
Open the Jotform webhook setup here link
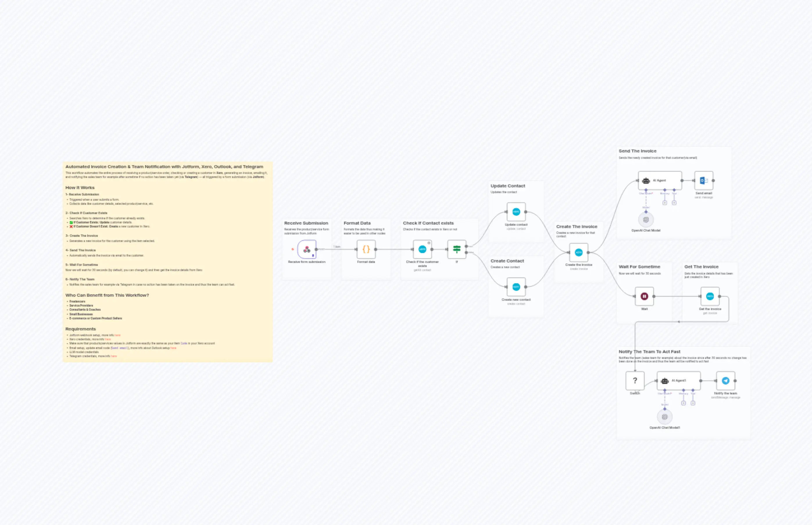[x=117, y=335]
